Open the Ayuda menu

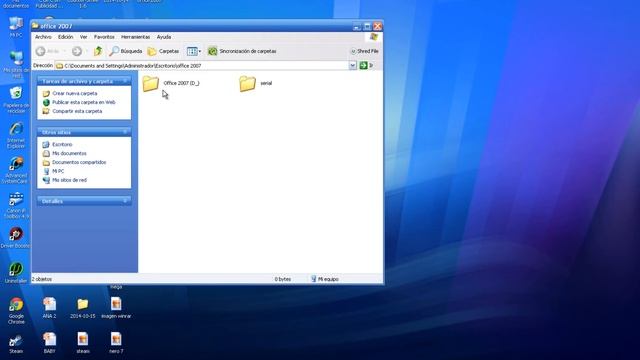[164, 37]
